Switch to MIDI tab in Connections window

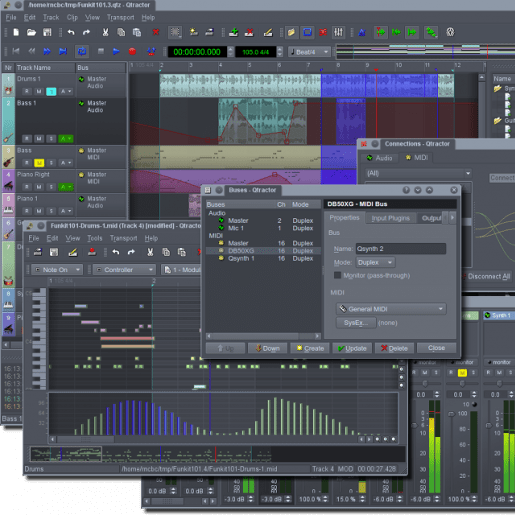(417, 157)
